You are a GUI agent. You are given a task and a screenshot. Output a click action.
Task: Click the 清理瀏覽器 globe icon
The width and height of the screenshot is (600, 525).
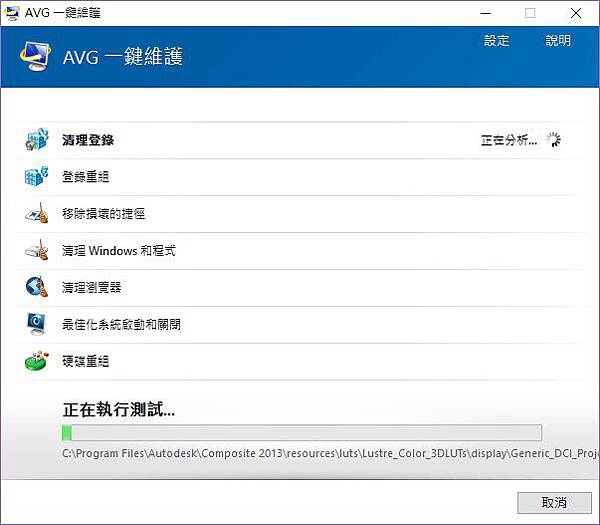(x=37, y=287)
